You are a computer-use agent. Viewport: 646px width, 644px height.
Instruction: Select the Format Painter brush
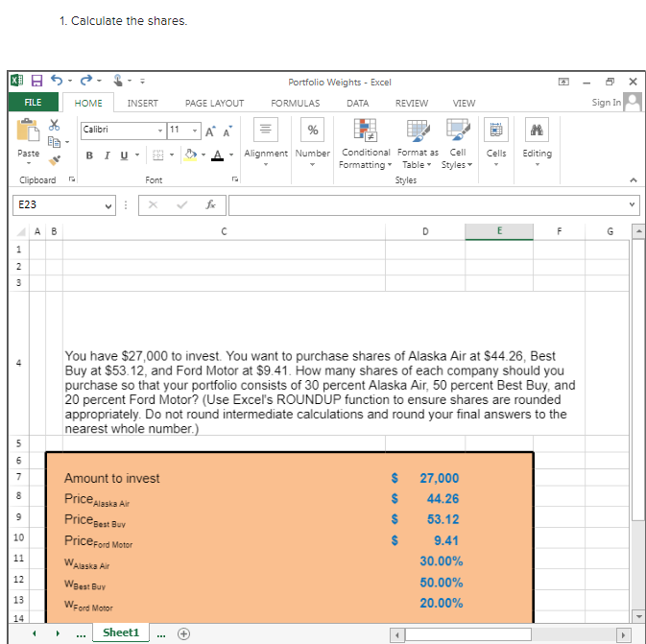(x=54, y=160)
